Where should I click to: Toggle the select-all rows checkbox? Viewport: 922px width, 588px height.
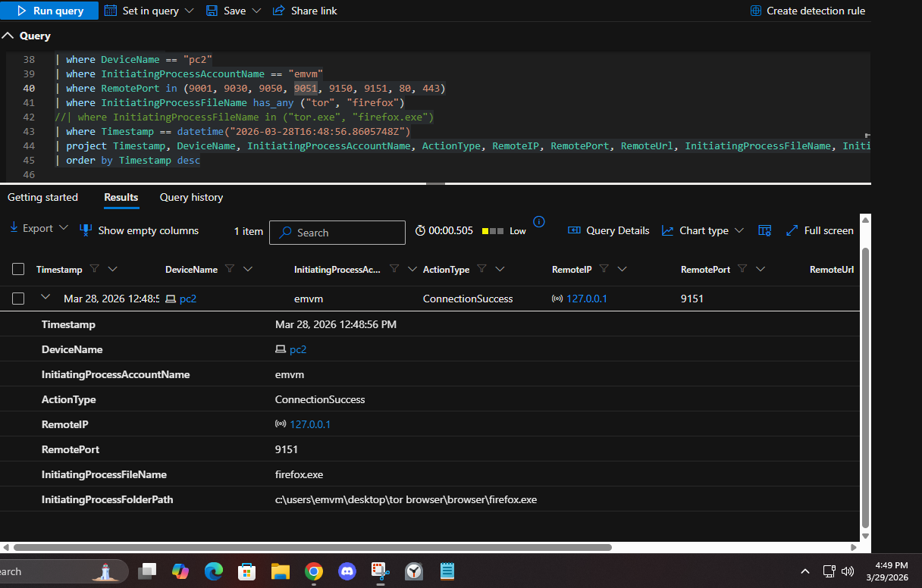(19, 269)
